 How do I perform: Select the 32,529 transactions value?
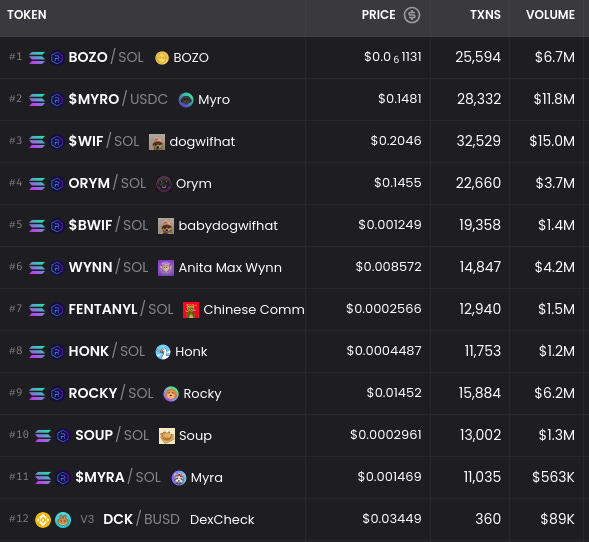click(x=479, y=141)
